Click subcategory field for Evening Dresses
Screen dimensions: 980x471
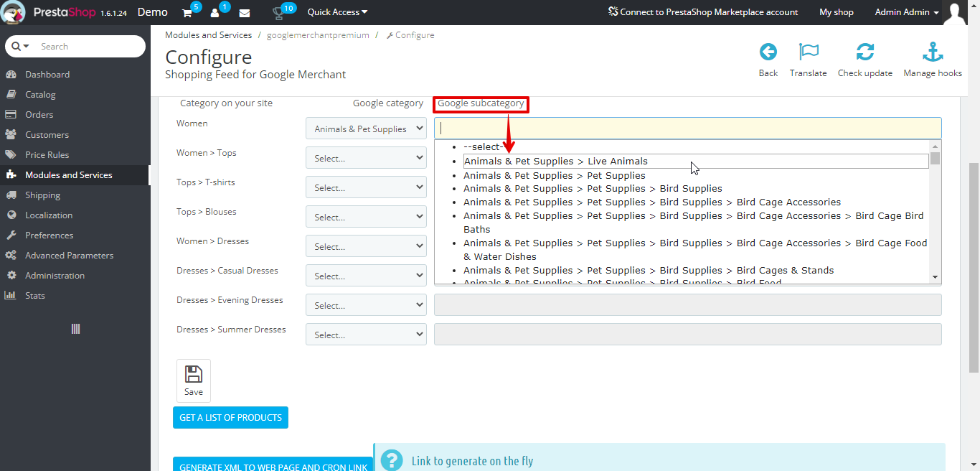point(688,305)
